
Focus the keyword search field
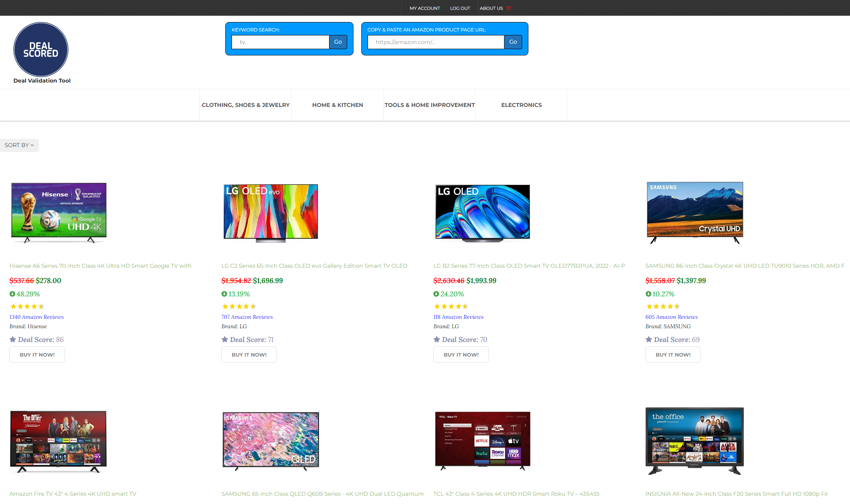point(280,42)
